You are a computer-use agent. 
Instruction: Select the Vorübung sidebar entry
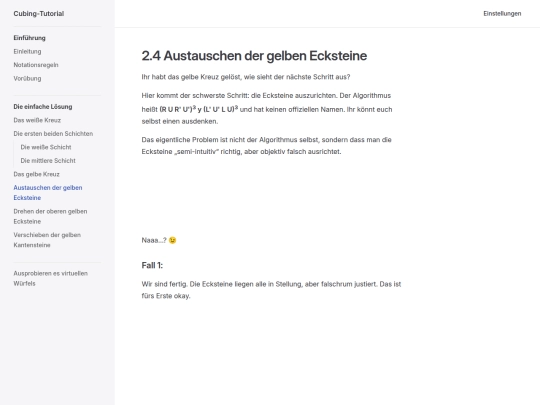click(27, 78)
